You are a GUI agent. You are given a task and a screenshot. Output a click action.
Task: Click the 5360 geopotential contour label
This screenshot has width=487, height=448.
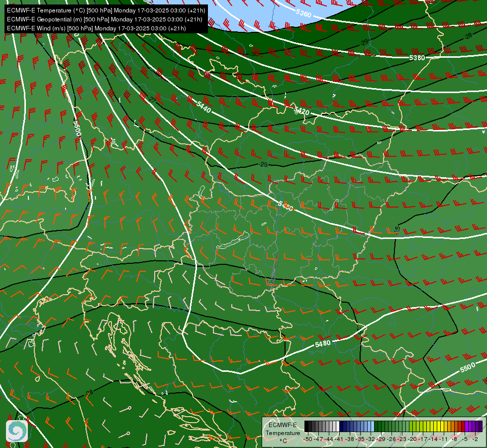tap(303, 13)
